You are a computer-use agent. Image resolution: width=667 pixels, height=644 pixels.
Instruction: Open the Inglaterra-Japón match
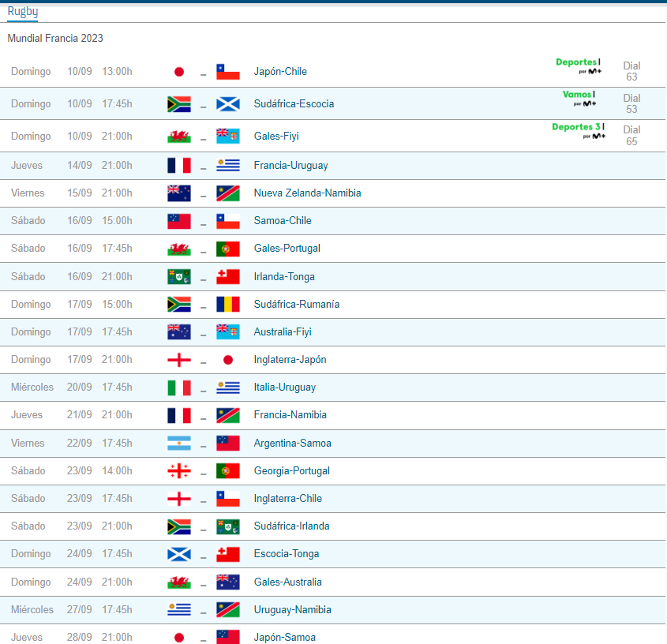point(290,360)
